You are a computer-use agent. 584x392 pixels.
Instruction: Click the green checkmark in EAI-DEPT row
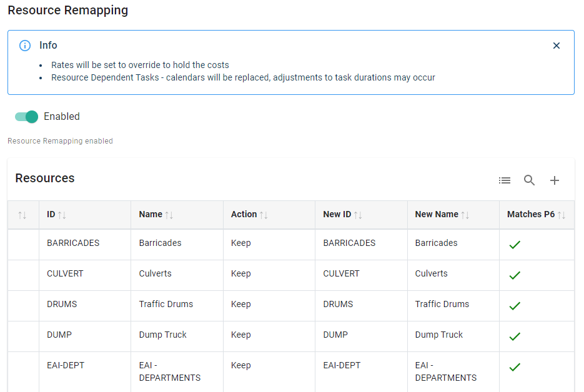[515, 367]
